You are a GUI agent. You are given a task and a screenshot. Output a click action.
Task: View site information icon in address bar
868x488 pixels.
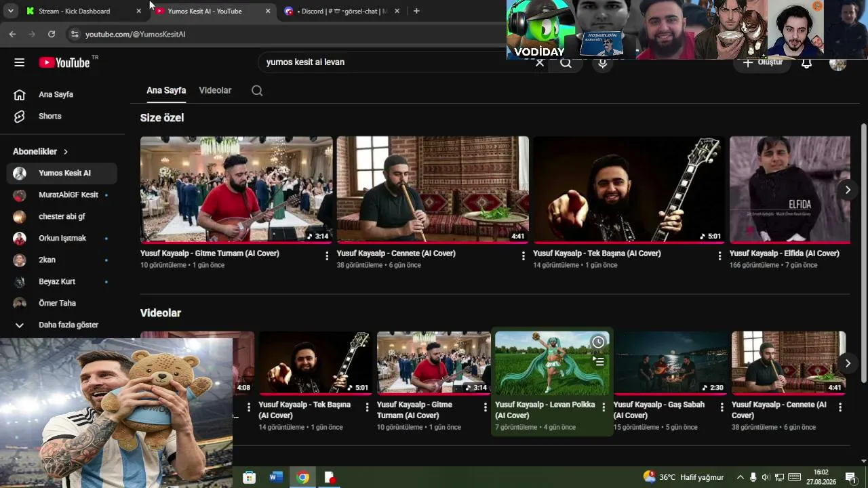tap(75, 34)
